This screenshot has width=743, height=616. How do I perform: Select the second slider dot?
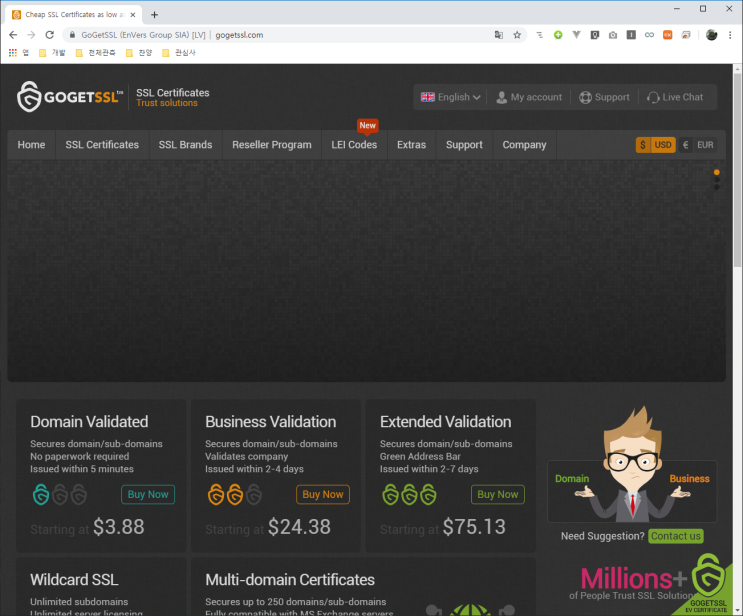click(716, 180)
